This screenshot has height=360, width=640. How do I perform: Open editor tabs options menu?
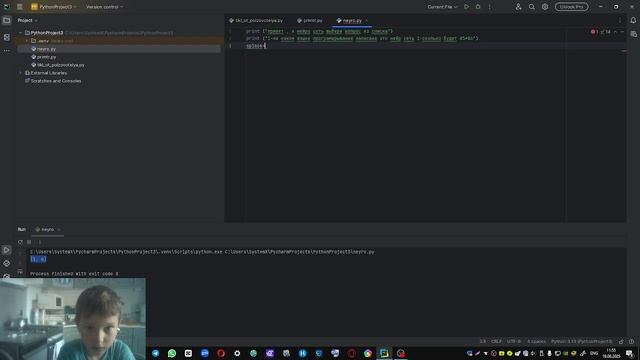pyautogui.click(x=620, y=20)
